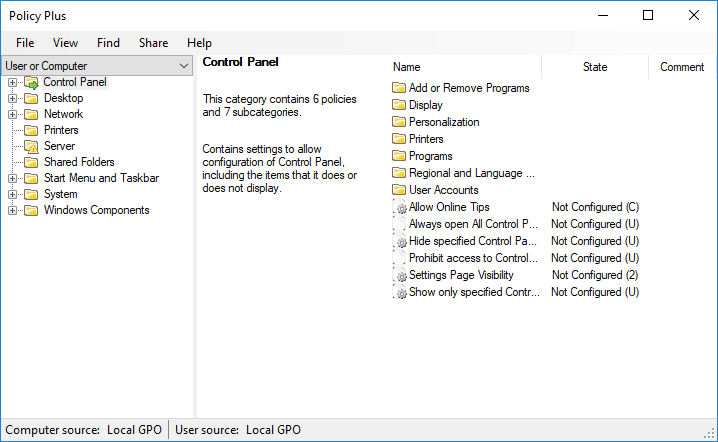
Task: Open the Find menu
Action: click(x=108, y=43)
